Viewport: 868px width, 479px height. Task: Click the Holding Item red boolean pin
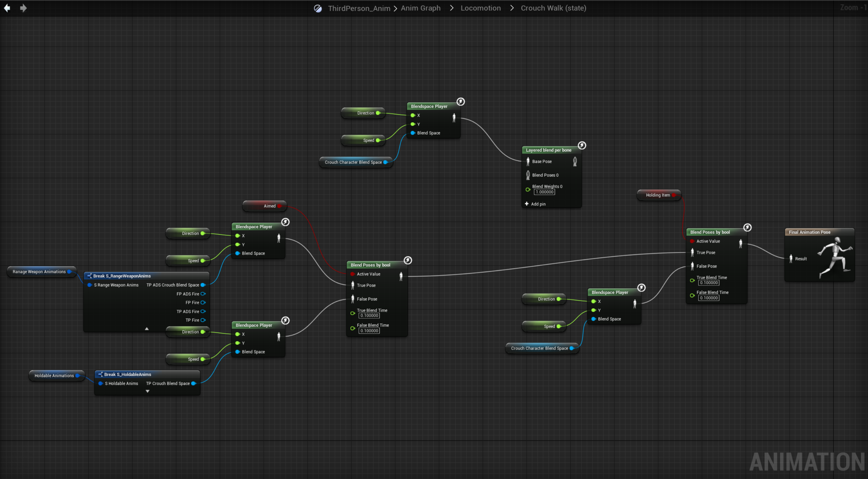[674, 195]
